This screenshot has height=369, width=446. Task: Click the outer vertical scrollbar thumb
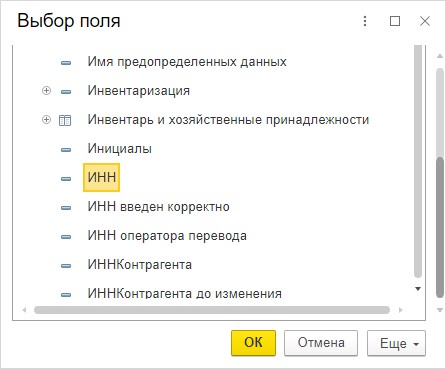pos(440,227)
